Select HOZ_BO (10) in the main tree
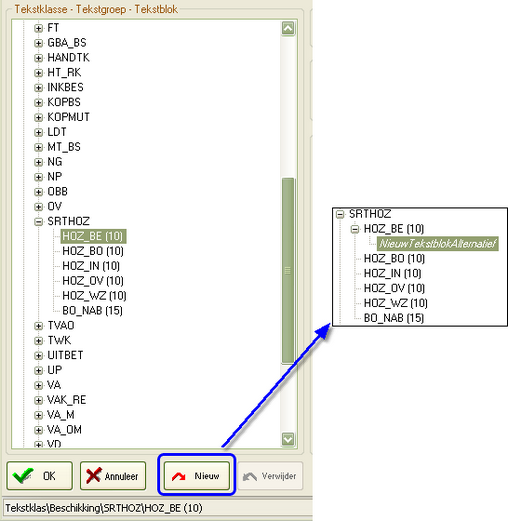 pos(93,251)
